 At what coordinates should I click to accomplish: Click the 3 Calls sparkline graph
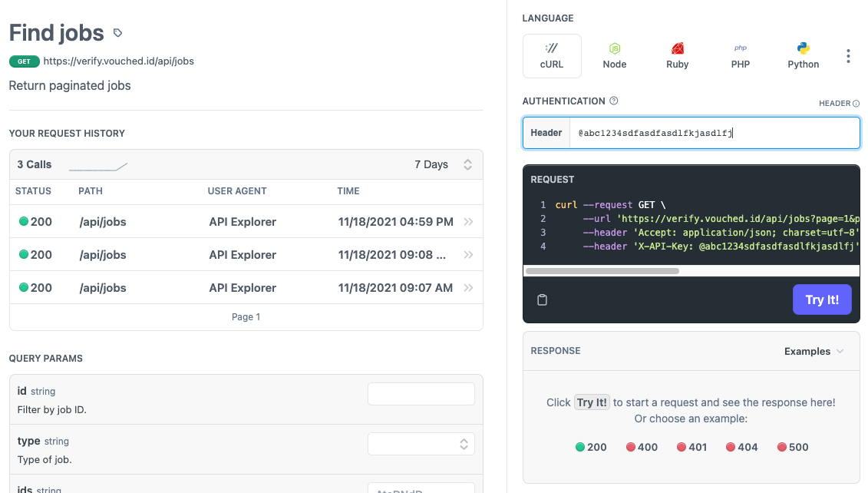point(98,166)
